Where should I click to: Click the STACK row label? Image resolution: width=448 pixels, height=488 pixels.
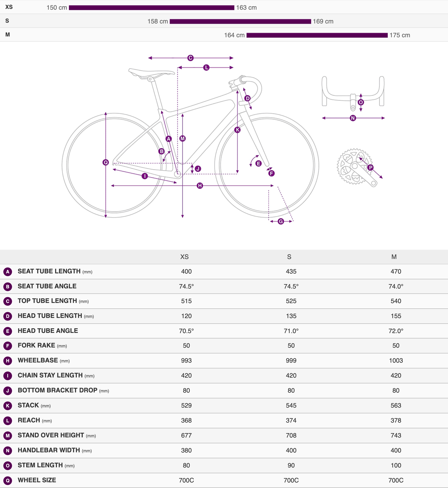(28, 405)
